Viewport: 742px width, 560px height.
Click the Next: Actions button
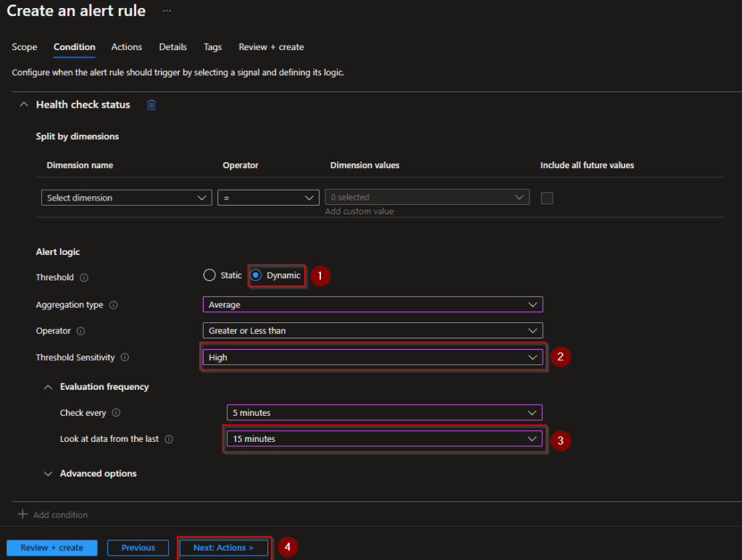223,548
